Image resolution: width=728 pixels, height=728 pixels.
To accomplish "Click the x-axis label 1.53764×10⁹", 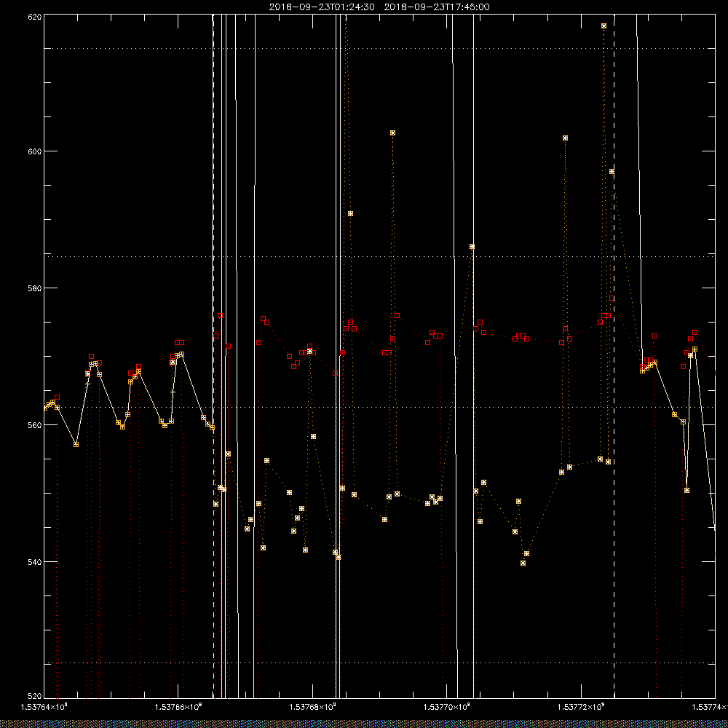I will (44, 707).
